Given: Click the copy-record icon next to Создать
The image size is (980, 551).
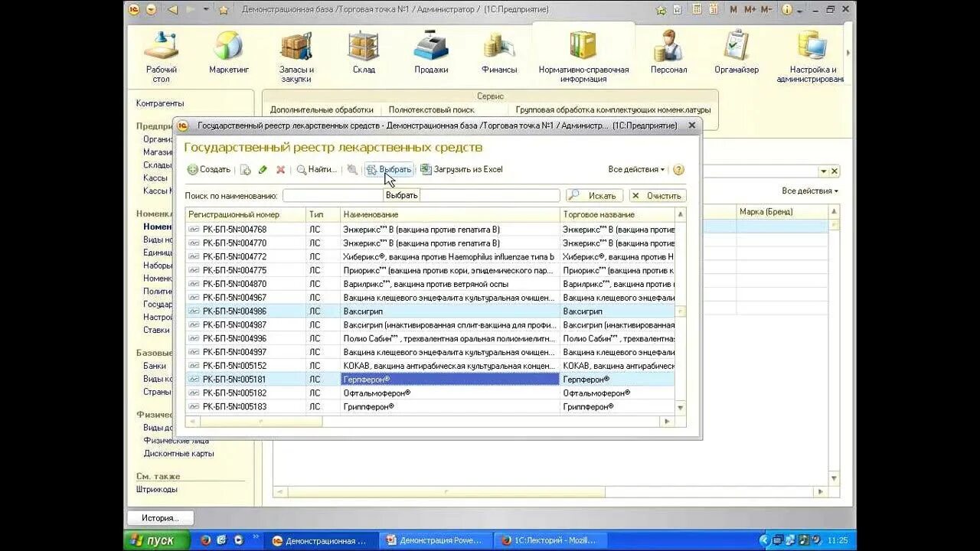Looking at the screenshot, I should click(246, 170).
